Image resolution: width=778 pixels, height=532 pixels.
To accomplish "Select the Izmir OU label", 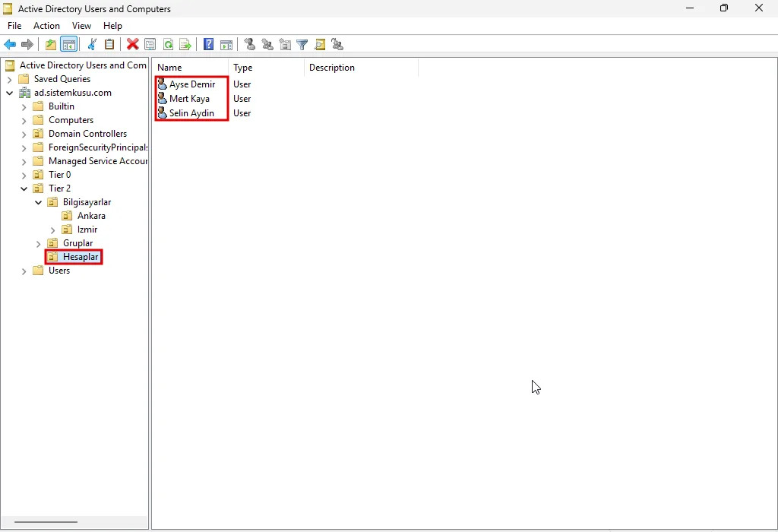I will [x=87, y=230].
